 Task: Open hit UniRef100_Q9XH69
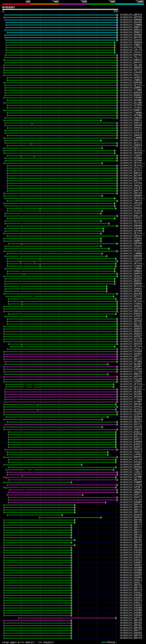[131, 22]
